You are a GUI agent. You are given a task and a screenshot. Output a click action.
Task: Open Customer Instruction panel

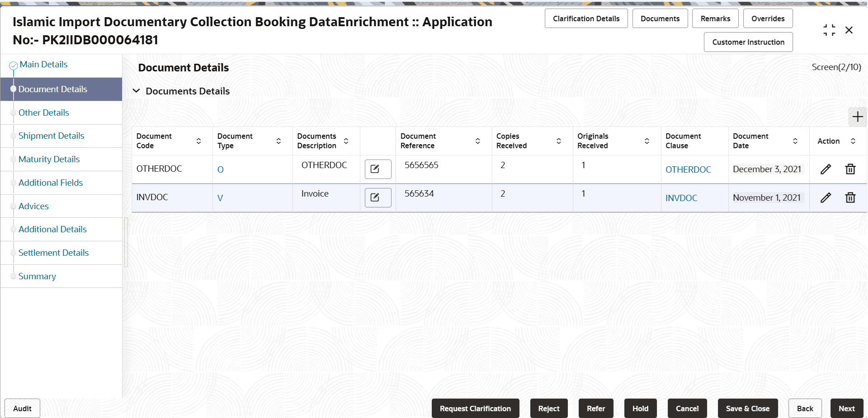pyautogui.click(x=748, y=42)
